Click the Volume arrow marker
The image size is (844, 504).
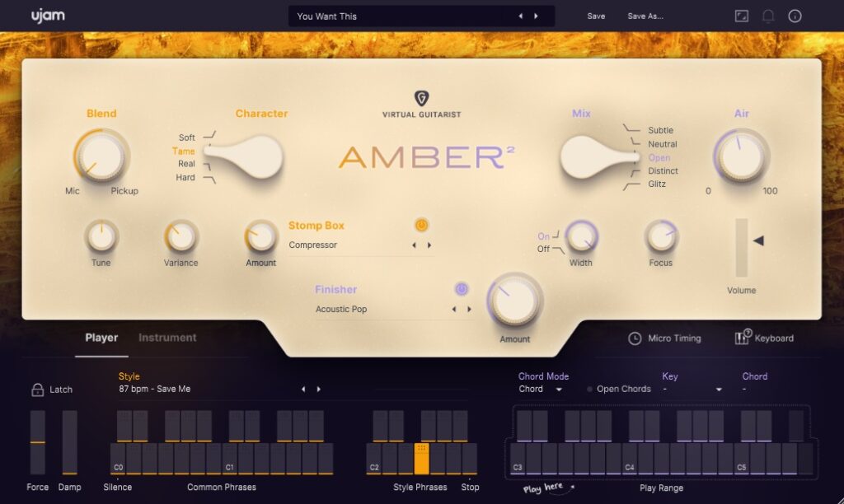758,240
